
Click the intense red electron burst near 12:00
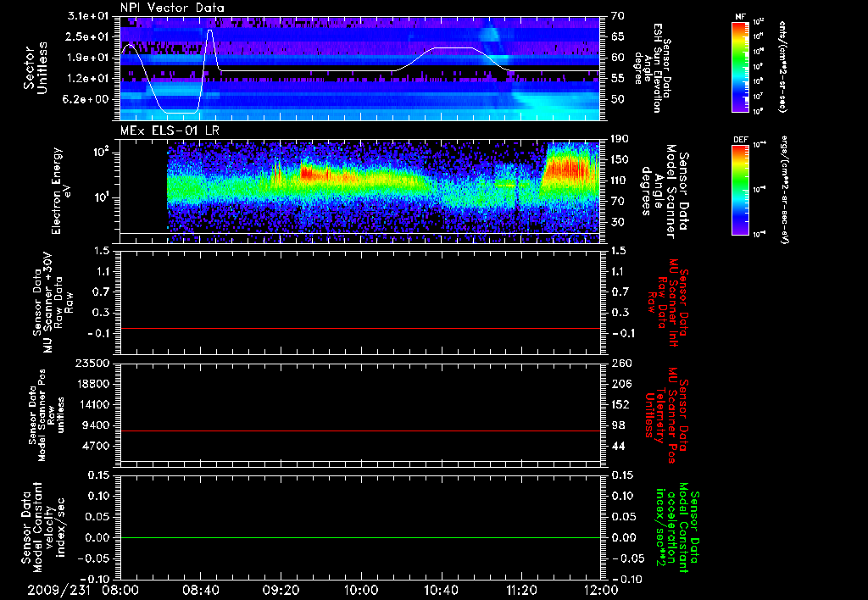coord(569,166)
